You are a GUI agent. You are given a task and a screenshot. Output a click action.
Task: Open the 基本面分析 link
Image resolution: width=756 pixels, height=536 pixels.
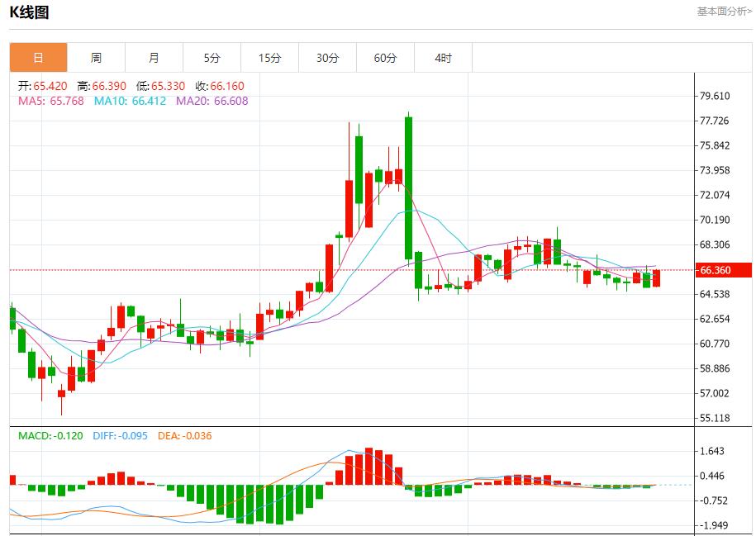click(x=723, y=12)
